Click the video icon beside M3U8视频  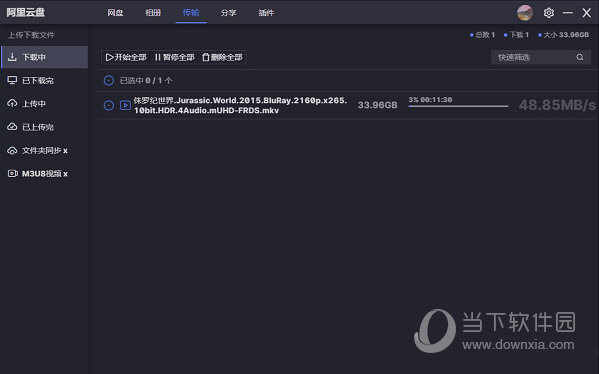[13, 173]
